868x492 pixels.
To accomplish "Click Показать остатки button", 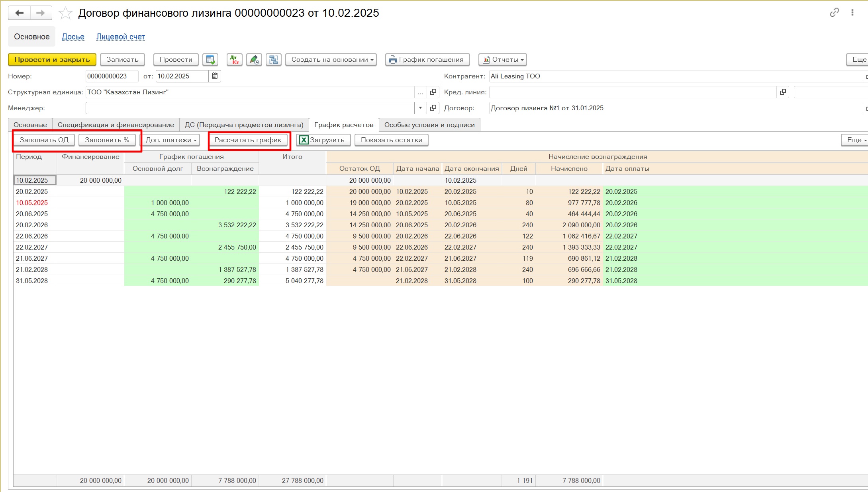I will [392, 140].
